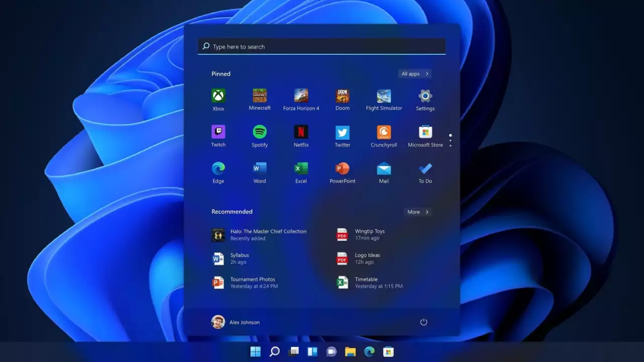Image resolution: width=644 pixels, height=362 pixels.
Task: Expand More recommended items
Action: coord(418,212)
